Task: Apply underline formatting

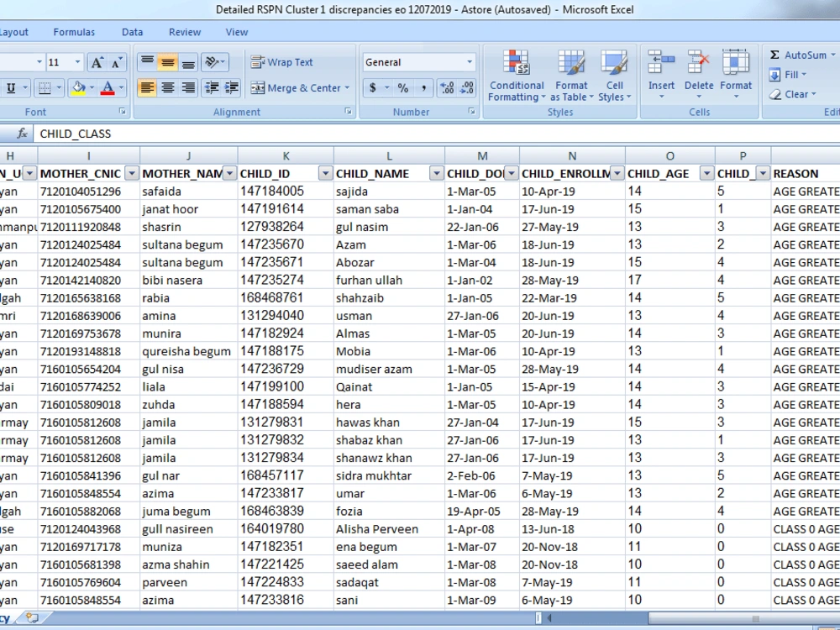Action: 11,88
